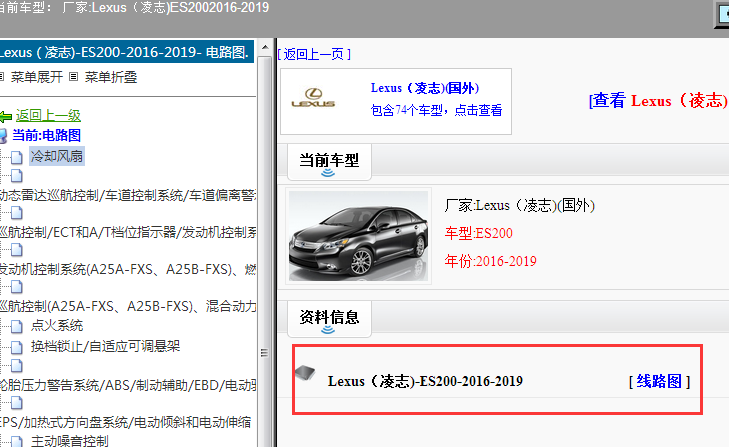Click the Lexus（凌志)-ES200-2016-2019 document title
This screenshot has width=729, height=447.
click(x=425, y=381)
